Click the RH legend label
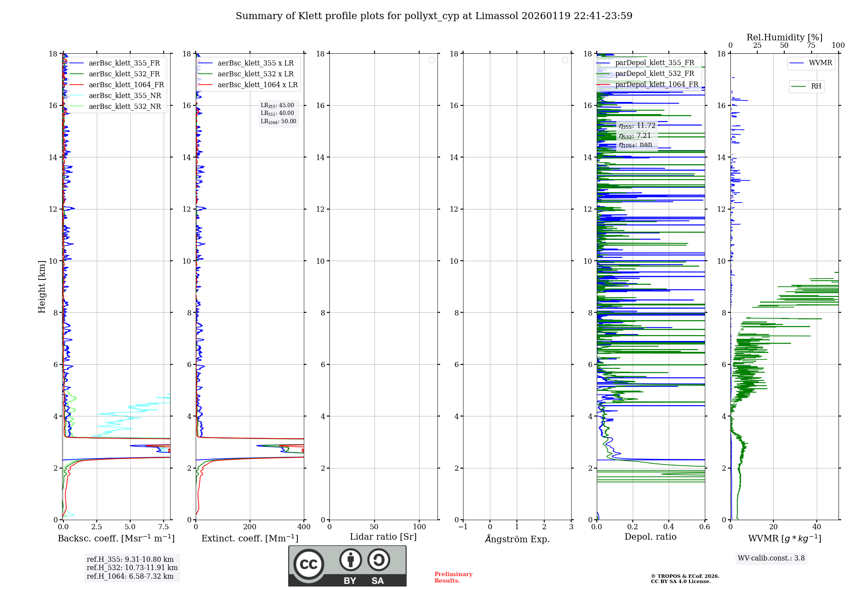Viewport: 868px width, 590px height. point(816,86)
